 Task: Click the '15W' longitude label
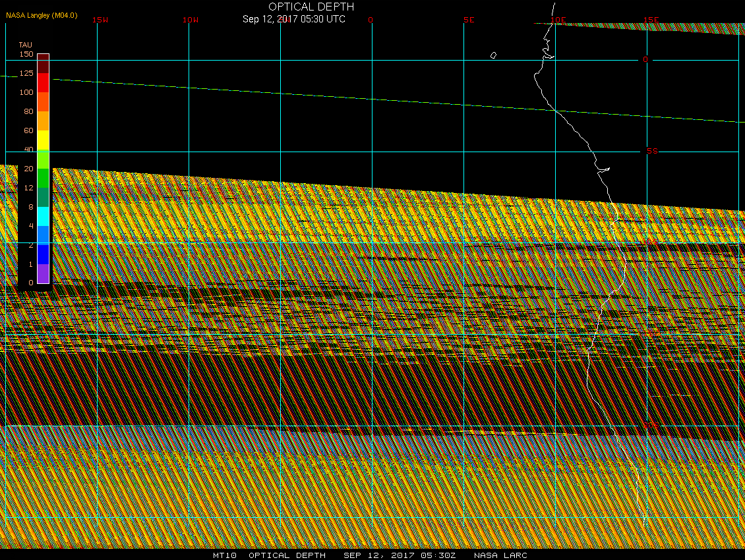coord(100,20)
